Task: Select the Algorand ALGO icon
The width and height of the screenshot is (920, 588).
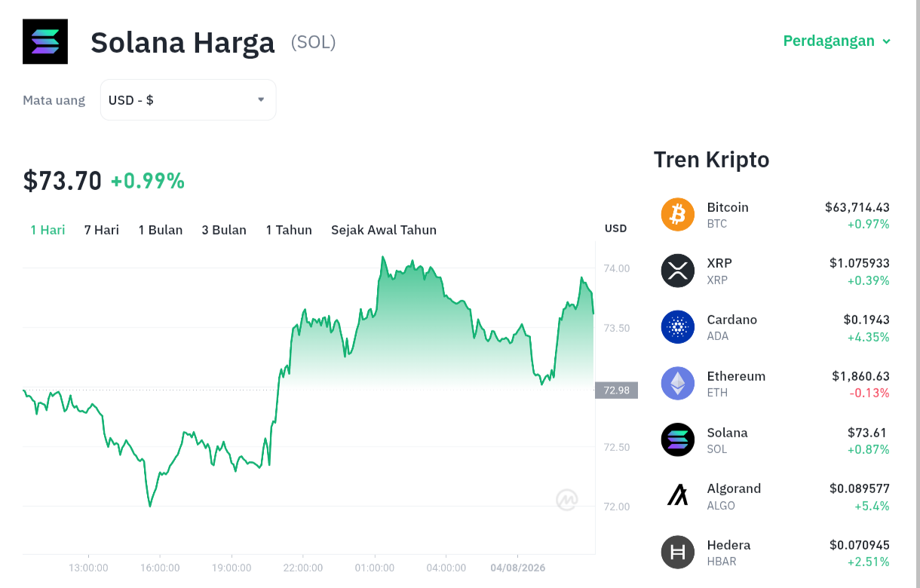Action: point(678,495)
